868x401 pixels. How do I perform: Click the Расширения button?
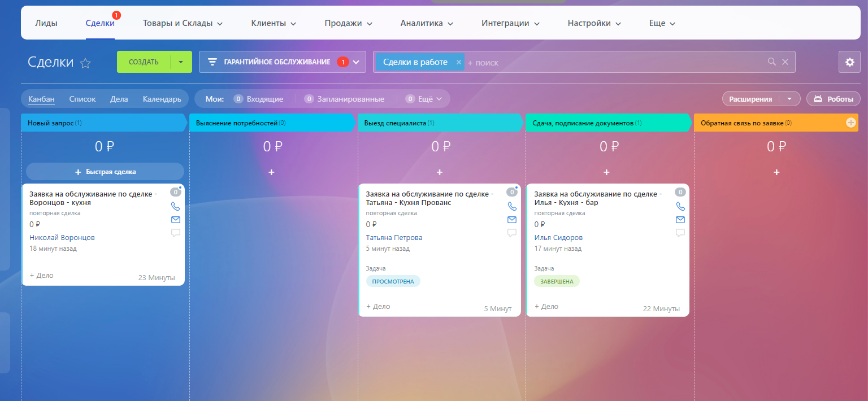pyautogui.click(x=750, y=99)
